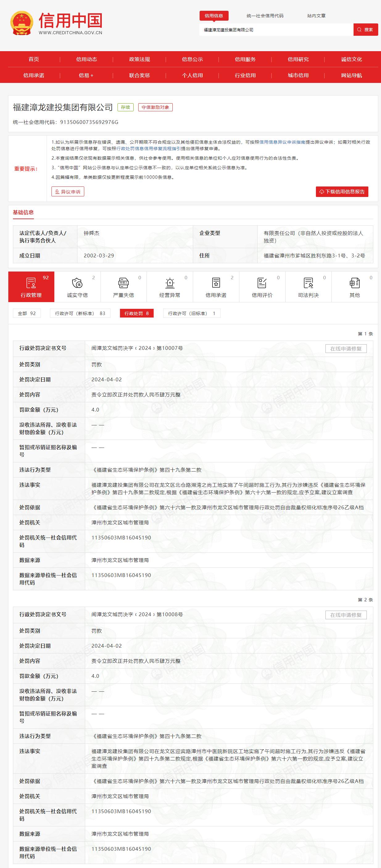
Task: Focus the company name search field
Action: [276, 30]
